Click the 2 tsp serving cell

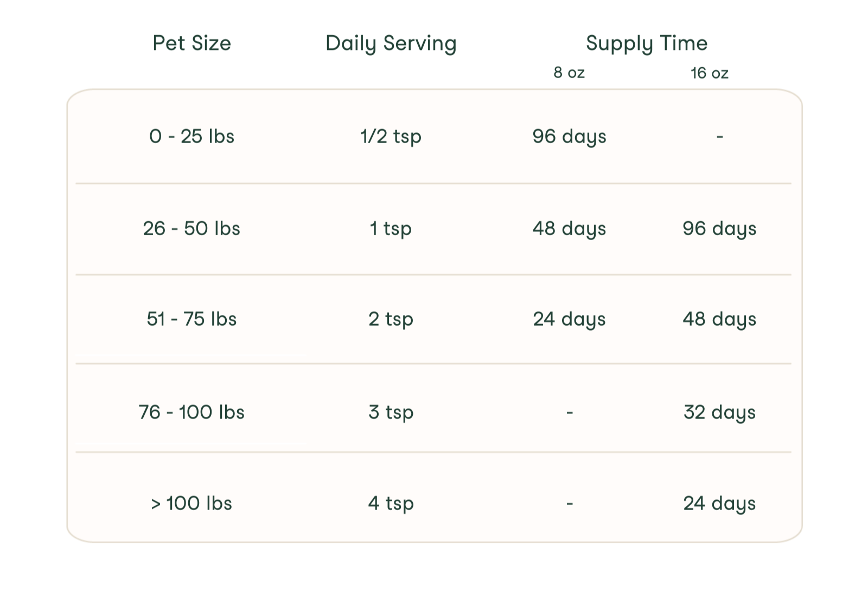(391, 319)
